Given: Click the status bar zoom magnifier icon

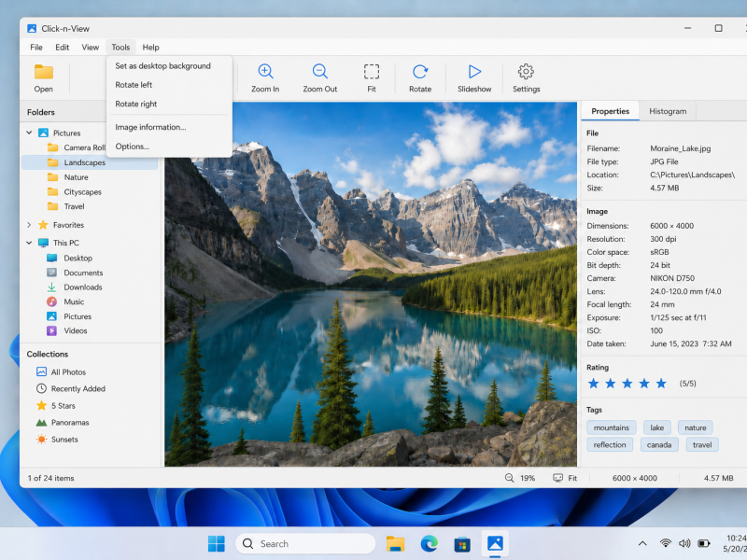Looking at the screenshot, I should (509, 478).
